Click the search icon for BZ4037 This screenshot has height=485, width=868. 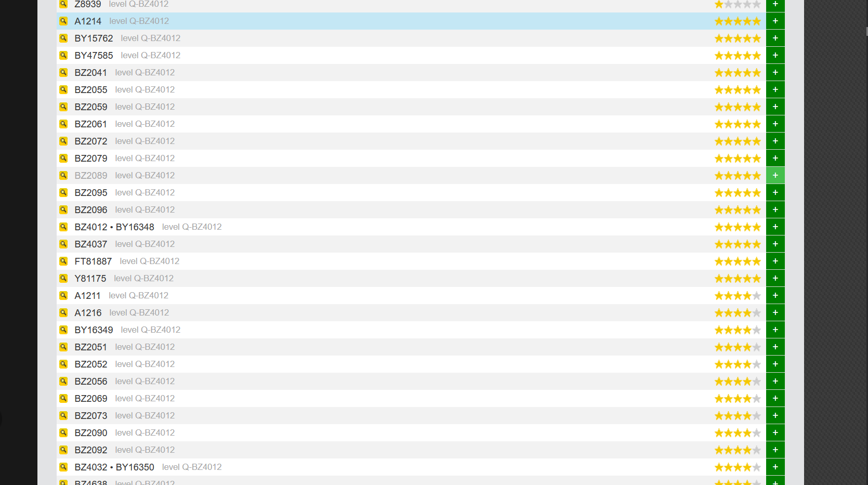(63, 244)
